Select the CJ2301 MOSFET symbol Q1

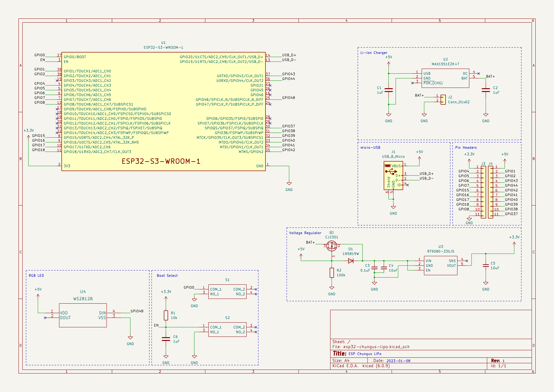click(332, 246)
